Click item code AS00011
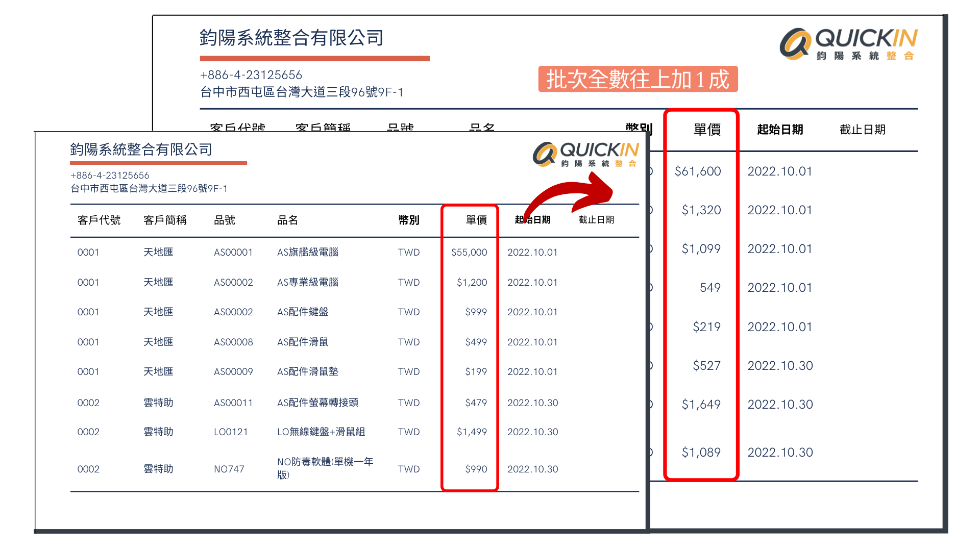 pyautogui.click(x=233, y=403)
